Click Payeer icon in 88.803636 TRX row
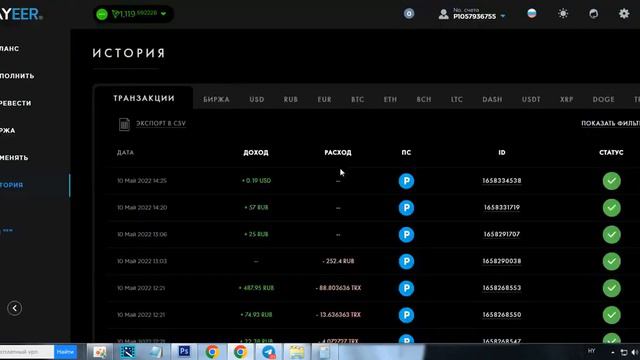This screenshot has width=640, height=360. tap(406, 288)
